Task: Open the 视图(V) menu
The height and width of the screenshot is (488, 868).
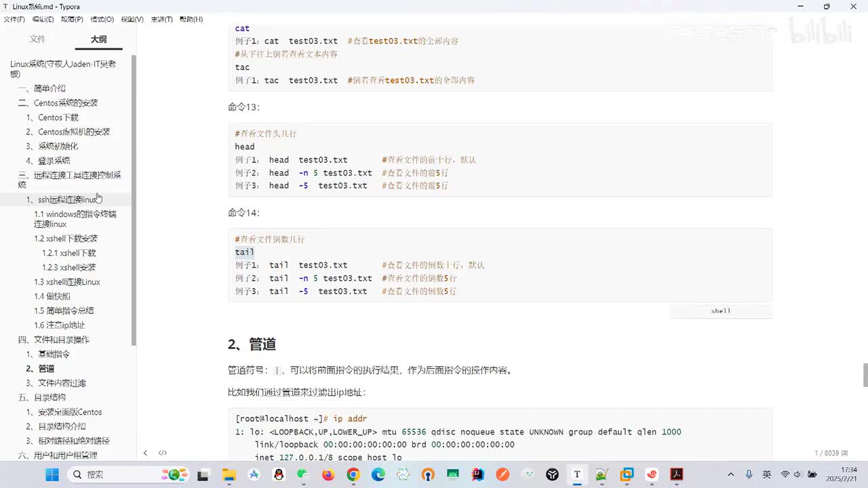Action: click(x=132, y=19)
